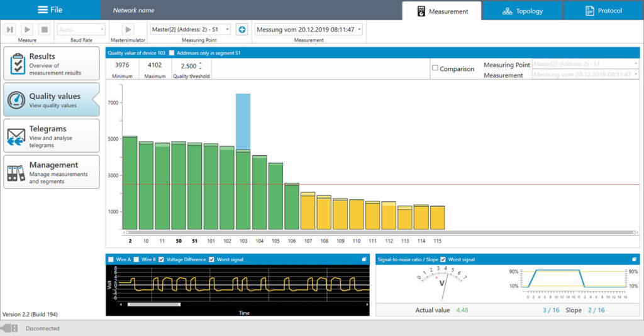This screenshot has height=336, width=644.
Task: Tick the Comparison checkbox
Action: 435,68
